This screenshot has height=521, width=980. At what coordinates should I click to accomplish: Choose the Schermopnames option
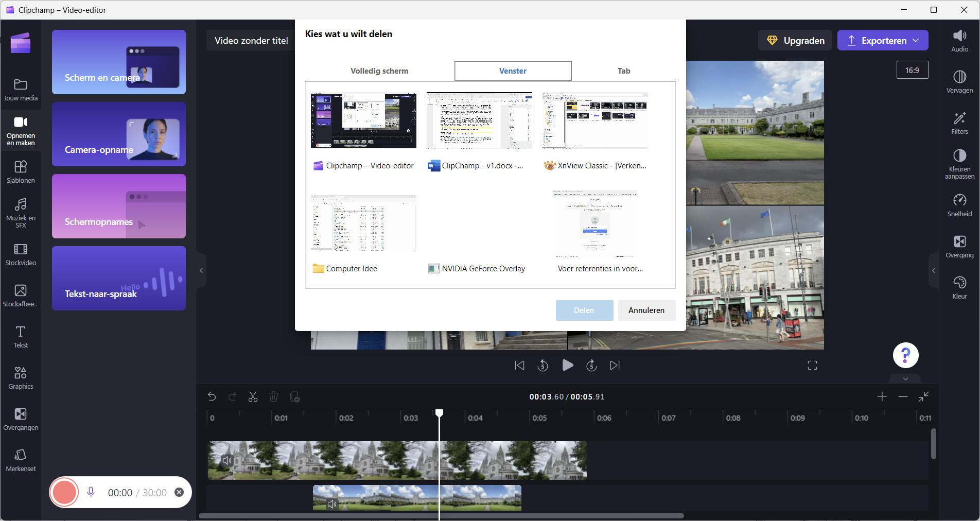click(119, 206)
